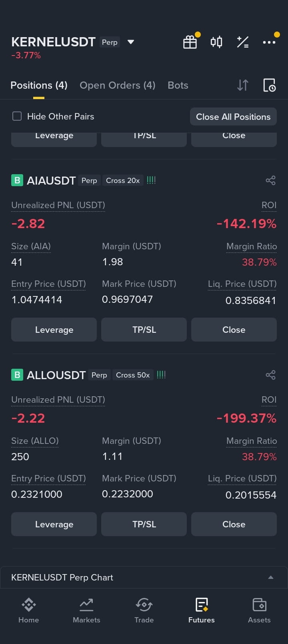Viewport: 288px width, 644px height.
Task: Share the ALLOUSDT position
Action: pos(271,375)
